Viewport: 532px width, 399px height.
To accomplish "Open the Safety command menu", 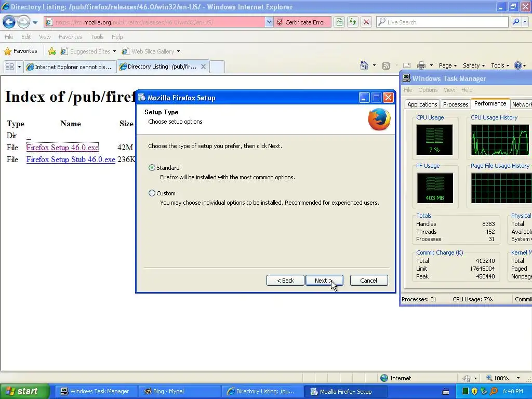I will point(474,65).
